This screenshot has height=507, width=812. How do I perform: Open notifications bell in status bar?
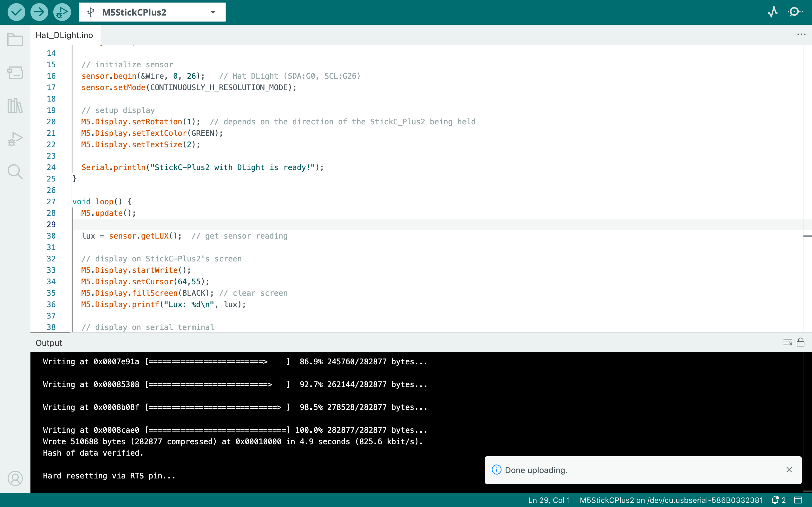[776, 500]
